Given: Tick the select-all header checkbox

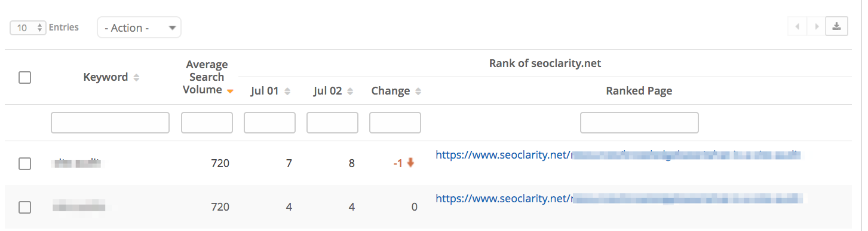Looking at the screenshot, I should [x=24, y=77].
